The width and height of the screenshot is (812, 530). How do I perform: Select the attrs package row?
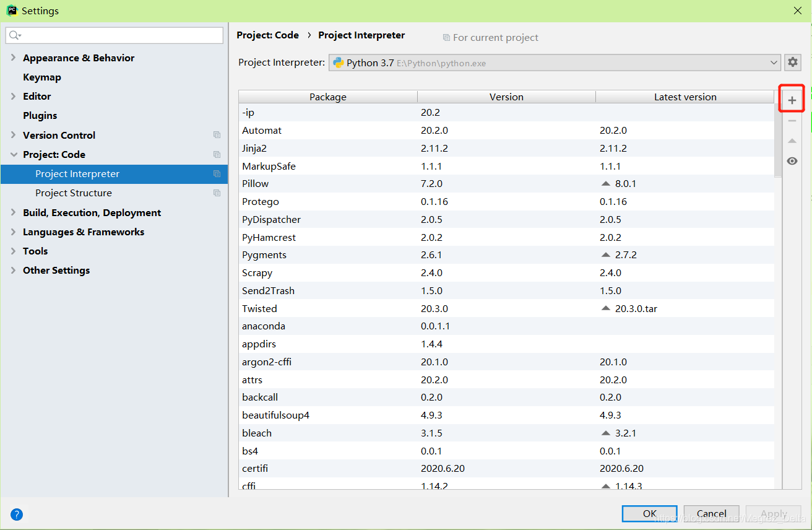(506, 380)
